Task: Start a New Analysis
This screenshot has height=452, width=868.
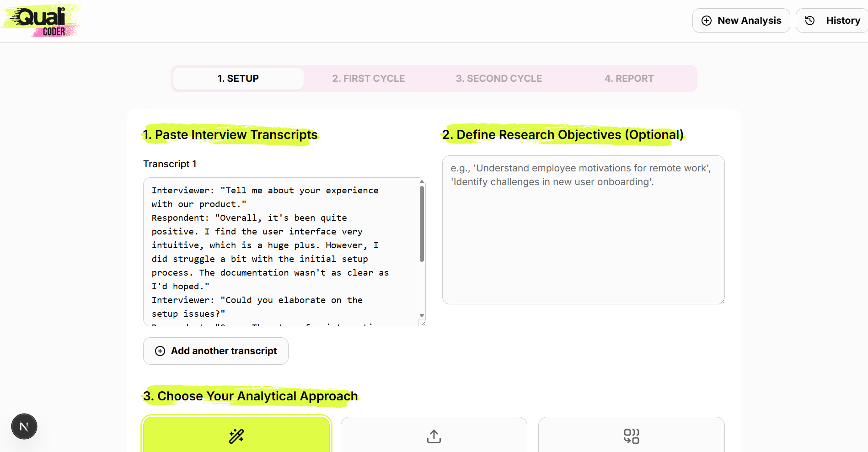Action: (741, 21)
